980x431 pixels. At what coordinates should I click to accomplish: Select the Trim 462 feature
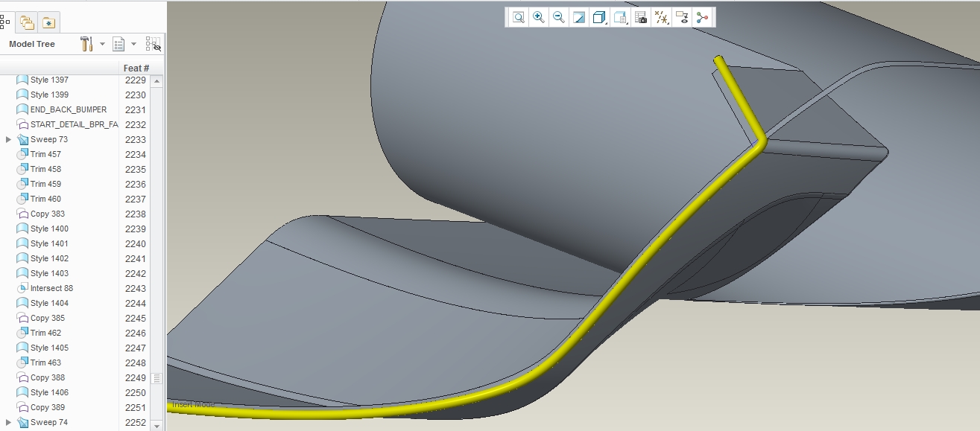(x=45, y=333)
